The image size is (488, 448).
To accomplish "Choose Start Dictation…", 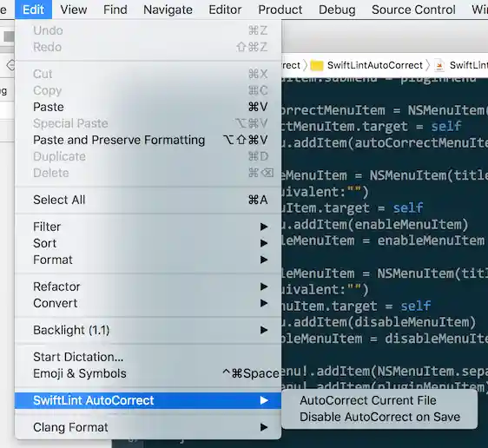I will click(148, 357).
